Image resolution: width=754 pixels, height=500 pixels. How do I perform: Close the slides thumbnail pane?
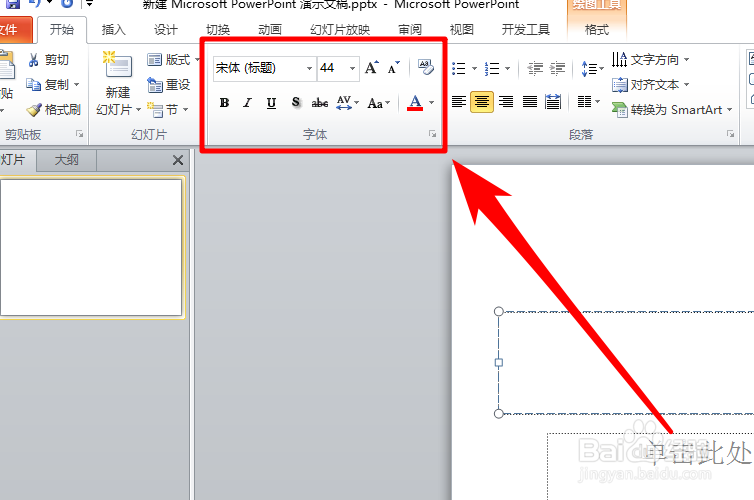click(178, 160)
